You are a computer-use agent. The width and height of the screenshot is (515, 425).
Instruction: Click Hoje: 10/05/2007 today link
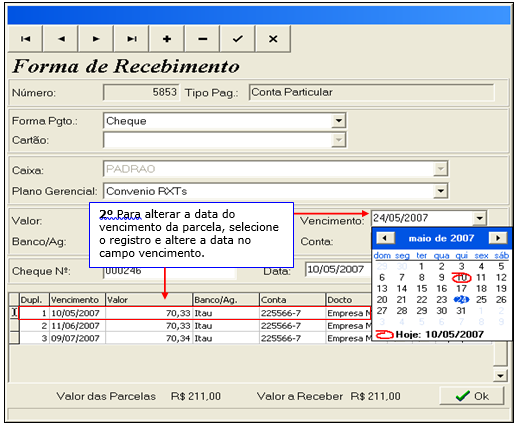pyautogui.click(x=439, y=334)
